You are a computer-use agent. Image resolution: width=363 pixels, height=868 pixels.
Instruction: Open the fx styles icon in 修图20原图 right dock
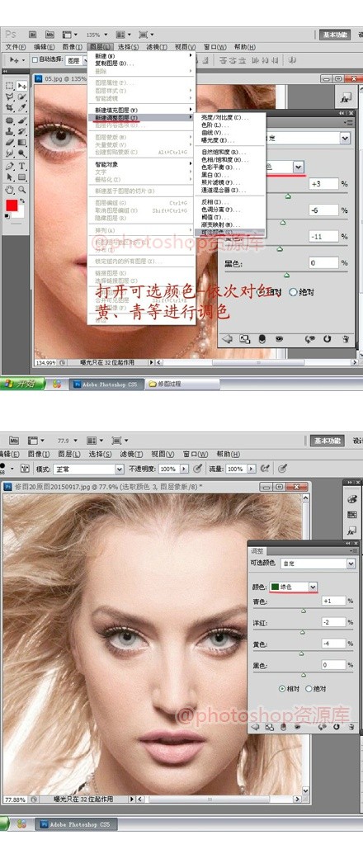point(351,530)
